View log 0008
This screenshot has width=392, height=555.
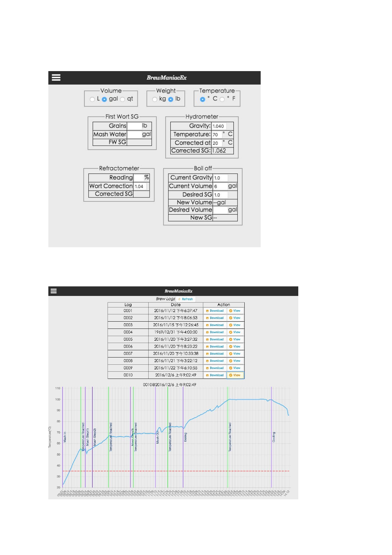click(235, 361)
